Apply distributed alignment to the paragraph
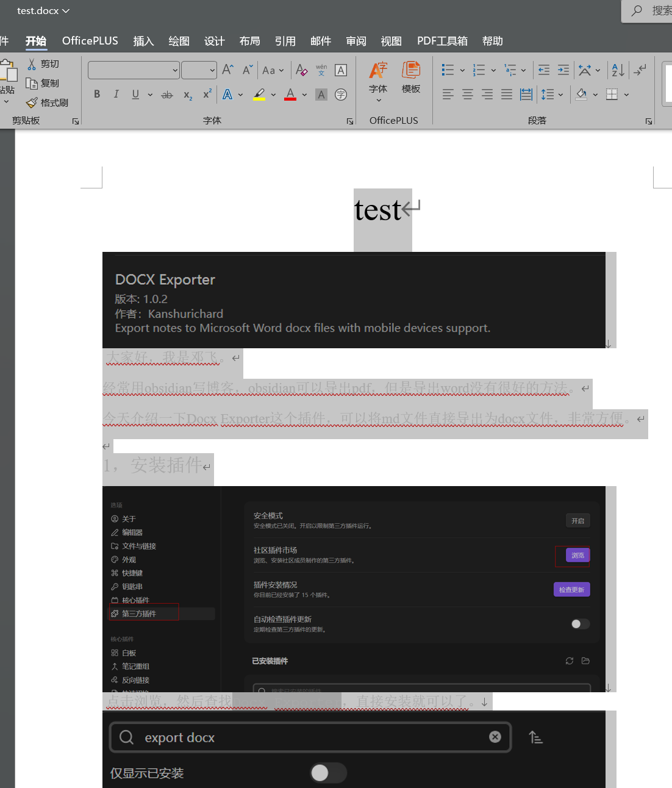The height and width of the screenshot is (788, 672). pyautogui.click(x=526, y=95)
